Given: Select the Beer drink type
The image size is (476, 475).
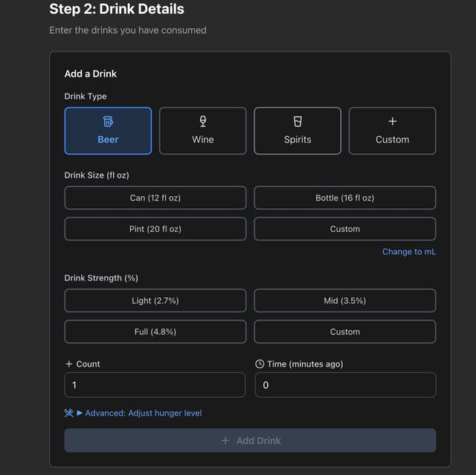Looking at the screenshot, I should tap(108, 131).
